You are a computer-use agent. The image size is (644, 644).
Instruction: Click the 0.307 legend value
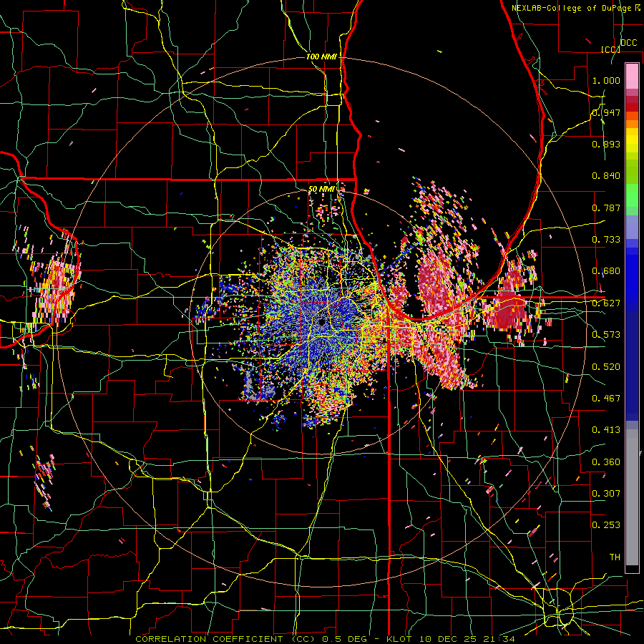(x=606, y=494)
